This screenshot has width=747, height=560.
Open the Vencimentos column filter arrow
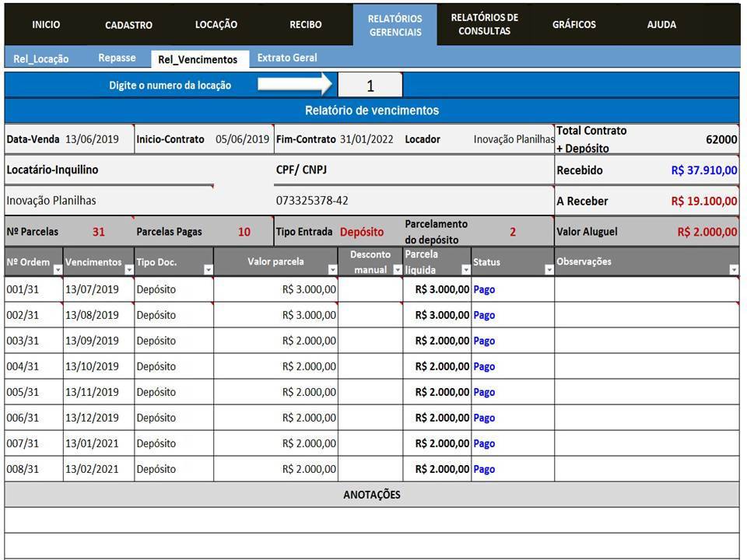tap(128, 269)
